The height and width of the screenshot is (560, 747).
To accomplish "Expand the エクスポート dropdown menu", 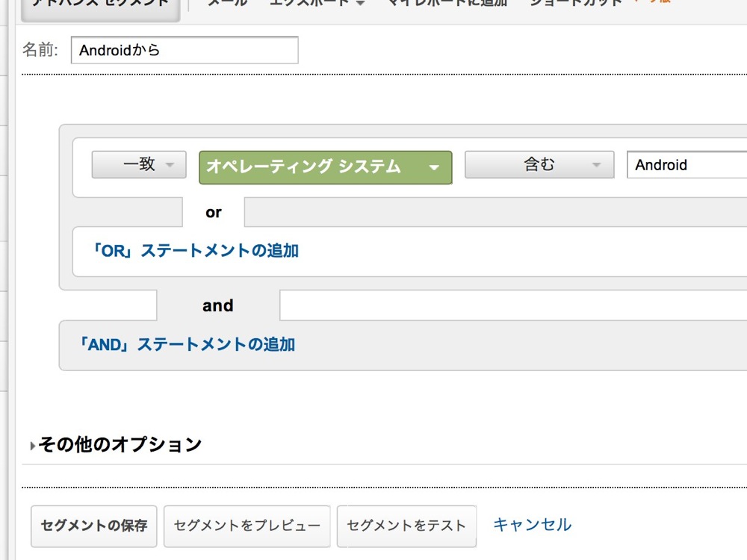I will coord(316,4).
